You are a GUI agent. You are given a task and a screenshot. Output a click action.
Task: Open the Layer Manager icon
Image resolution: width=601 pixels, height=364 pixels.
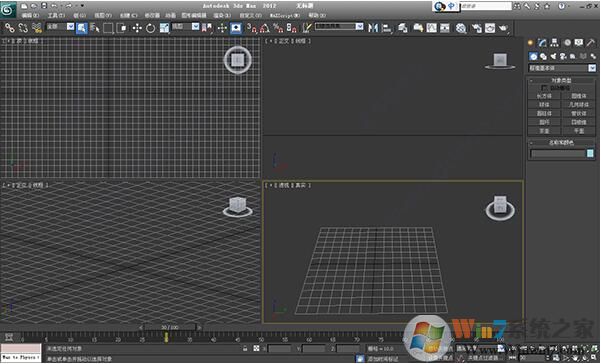click(x=402, y=28)
